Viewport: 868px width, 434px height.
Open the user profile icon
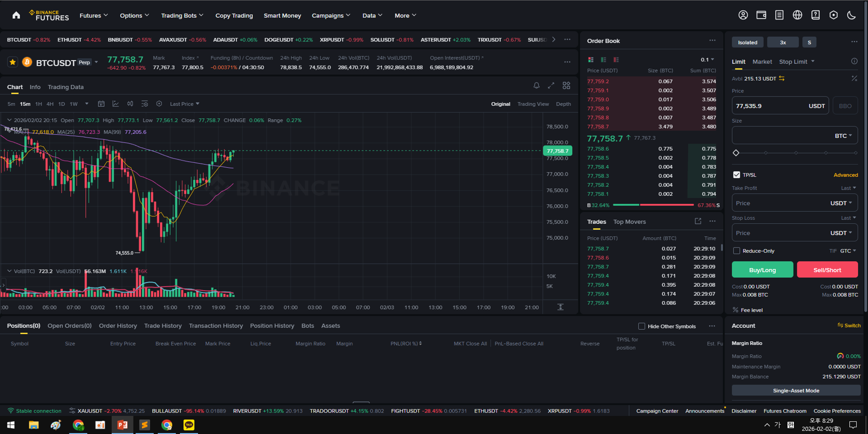[743, 15]
